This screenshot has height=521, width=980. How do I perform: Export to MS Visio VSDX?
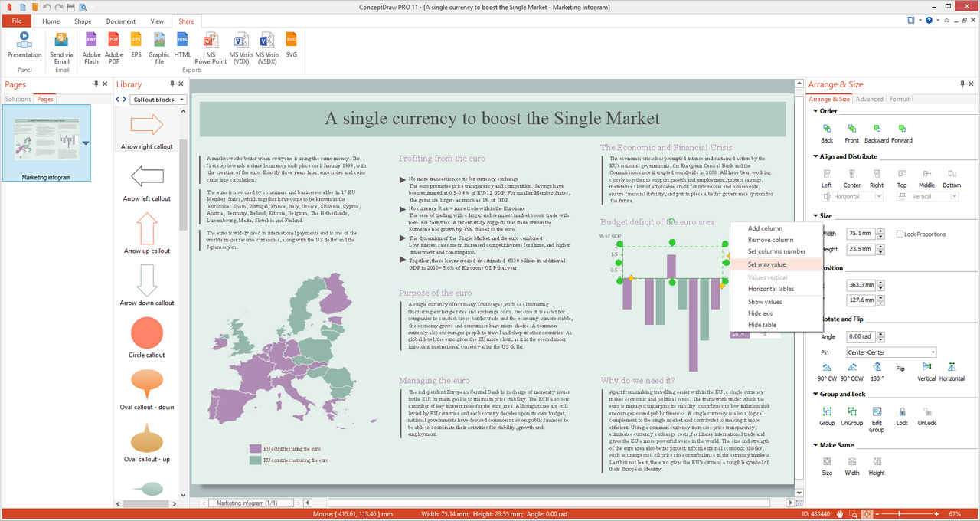pos(266,48)
